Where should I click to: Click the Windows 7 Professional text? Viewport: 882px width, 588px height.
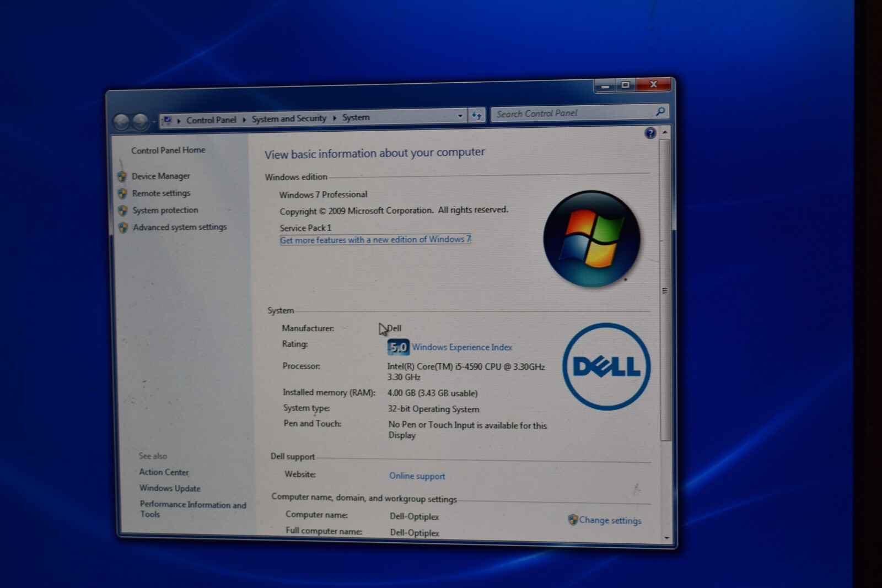click(323, 195)
